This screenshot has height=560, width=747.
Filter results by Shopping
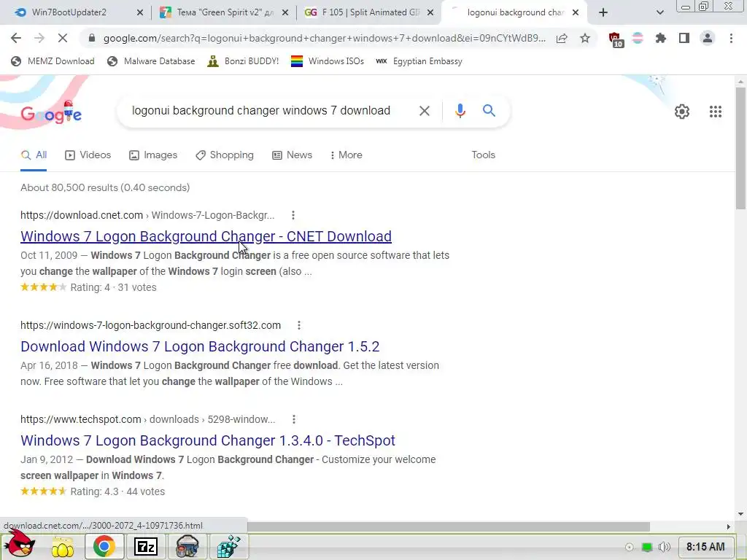225,155
